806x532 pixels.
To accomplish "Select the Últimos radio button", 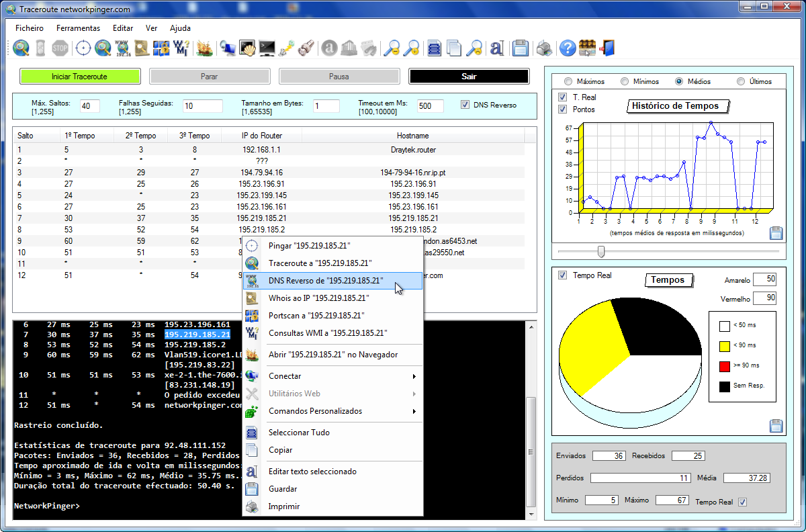I will click(x=741, y=81).
